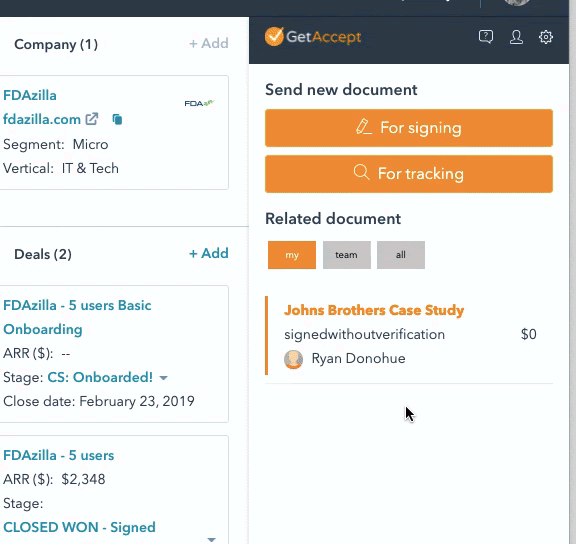Send new document For tracking
The height and width of the screenshot is (544, 576).
point(409,174)
